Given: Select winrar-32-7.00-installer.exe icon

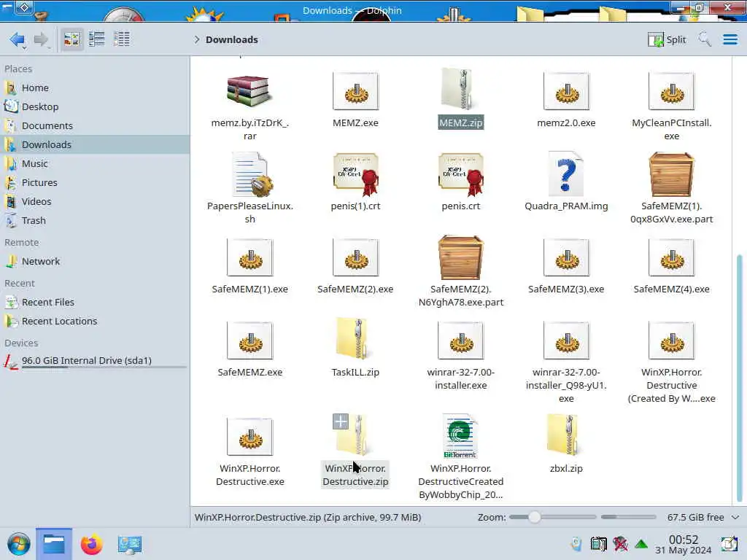Looking at the screenshot, I should pos(461,341).
